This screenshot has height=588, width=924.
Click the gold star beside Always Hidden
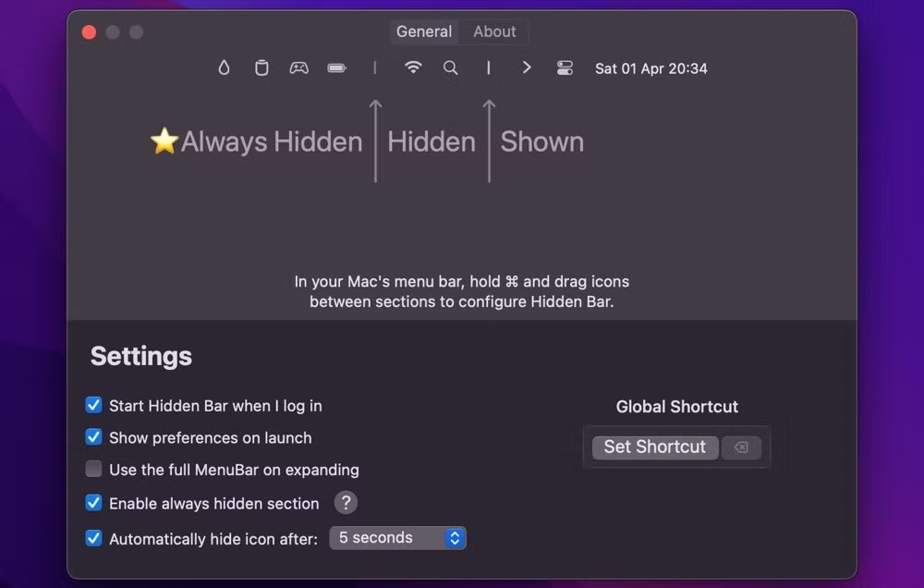tap(164, 141)
